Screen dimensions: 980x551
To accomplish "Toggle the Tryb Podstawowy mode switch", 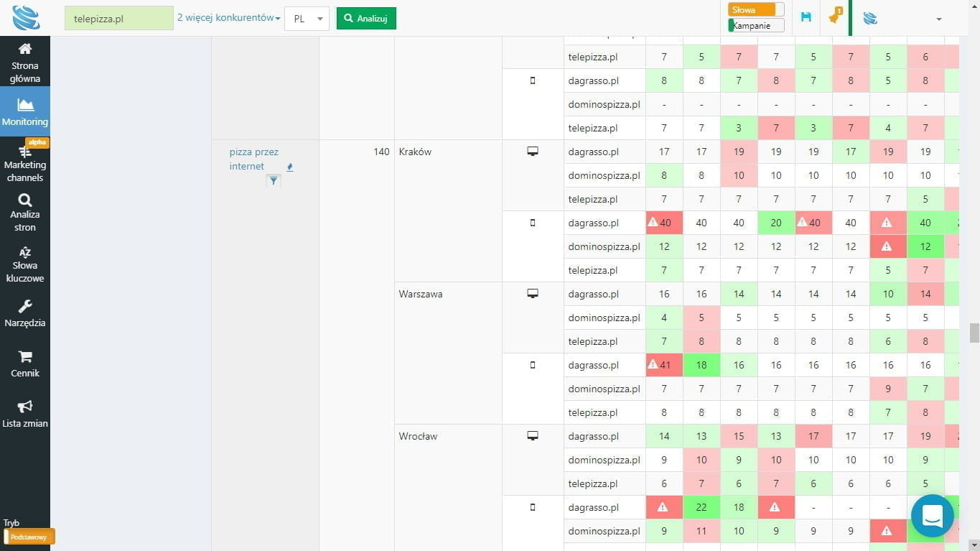I will (x=29, y=537).
